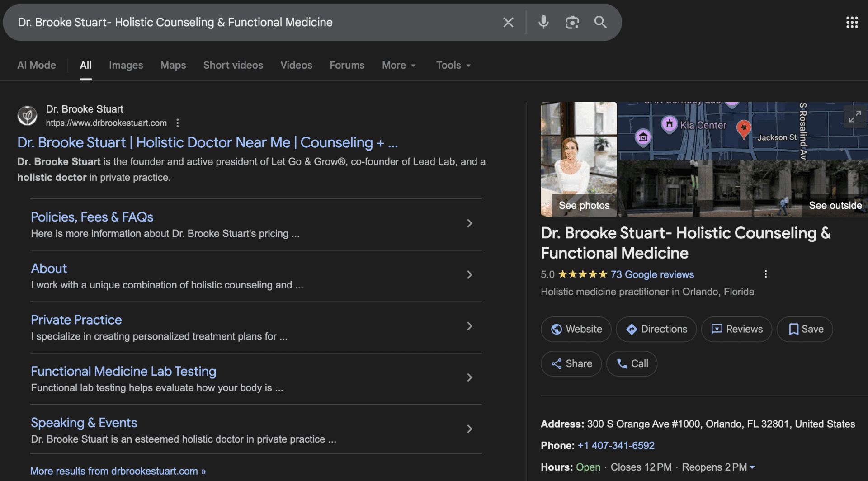
Task: Expand business hours dropdown arrow
Action: (752, 467)
